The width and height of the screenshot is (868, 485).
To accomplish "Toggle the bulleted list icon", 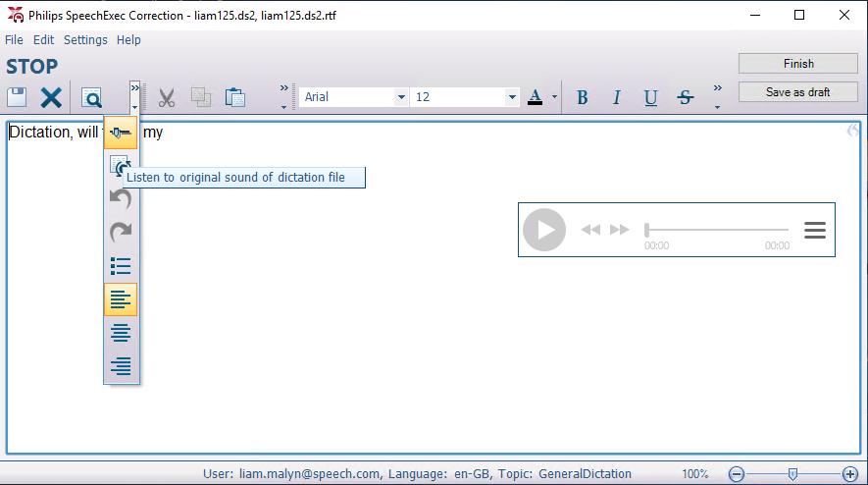I will (x=121, y=266).
